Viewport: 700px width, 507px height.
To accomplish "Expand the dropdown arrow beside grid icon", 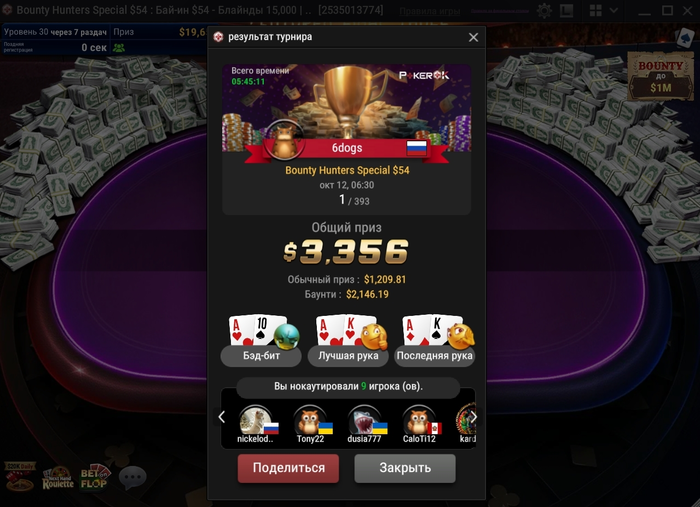I will 614,10.
